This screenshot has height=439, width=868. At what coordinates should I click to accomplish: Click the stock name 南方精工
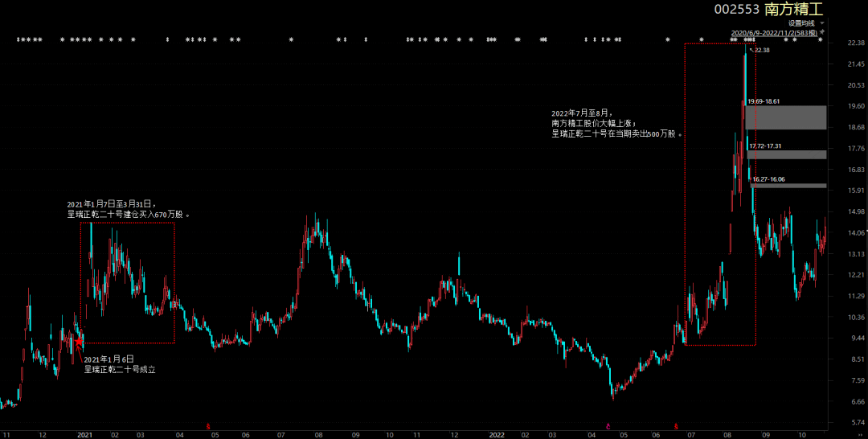(x=793, y=10)
